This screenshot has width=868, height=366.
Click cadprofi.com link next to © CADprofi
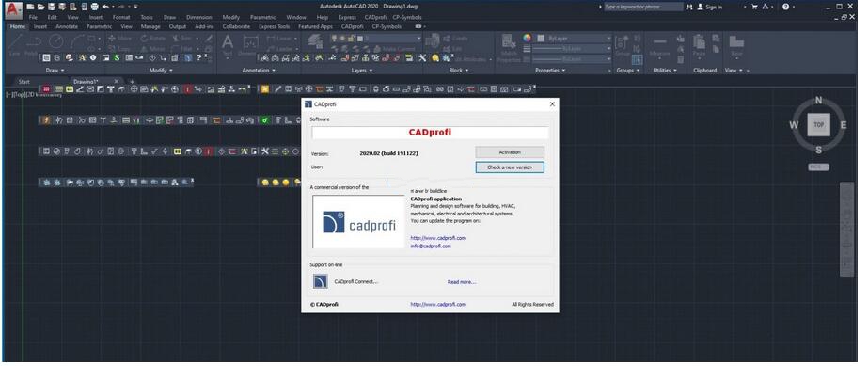[438, 305]
